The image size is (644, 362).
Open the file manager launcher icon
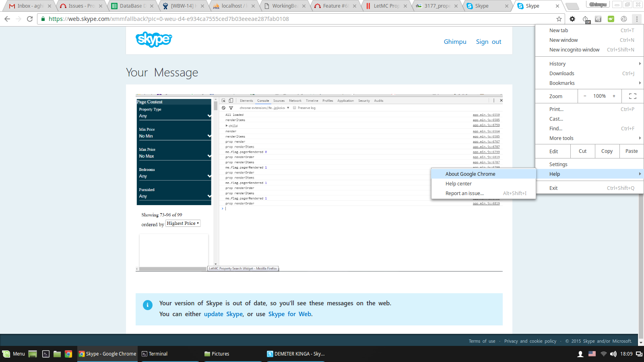click(x=57, y=354)
